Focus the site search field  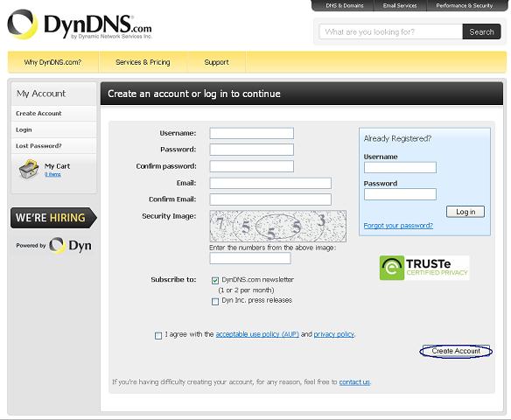tap(391, 31)
